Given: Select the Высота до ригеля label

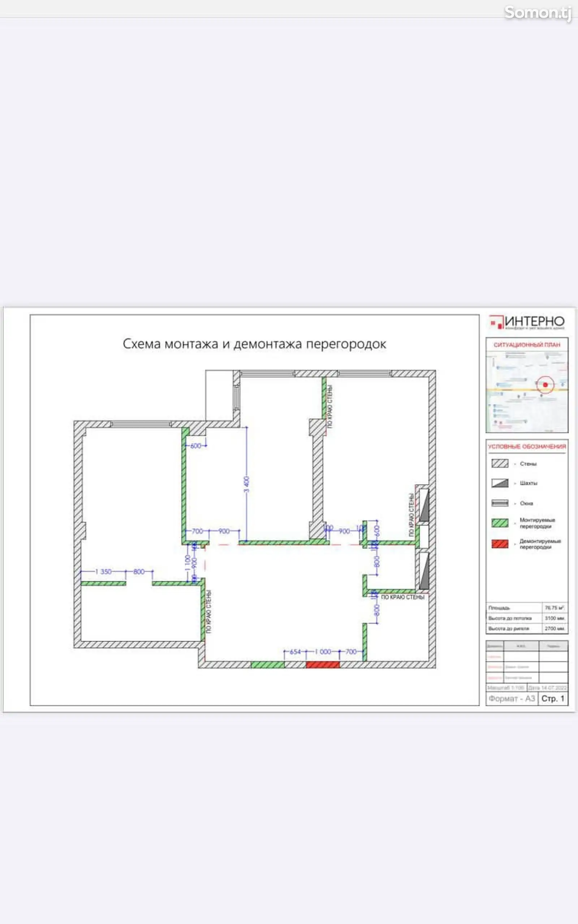Looking at the screenshot, I should pos(509,628).
